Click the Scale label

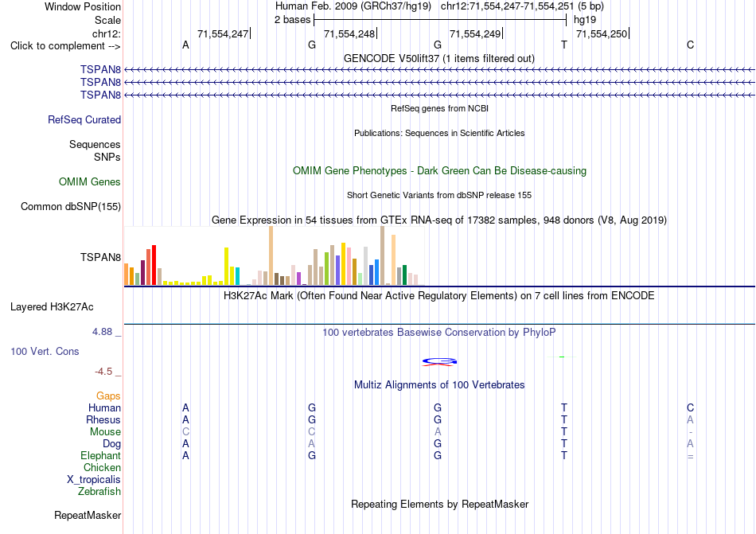[x=107, y=20]
